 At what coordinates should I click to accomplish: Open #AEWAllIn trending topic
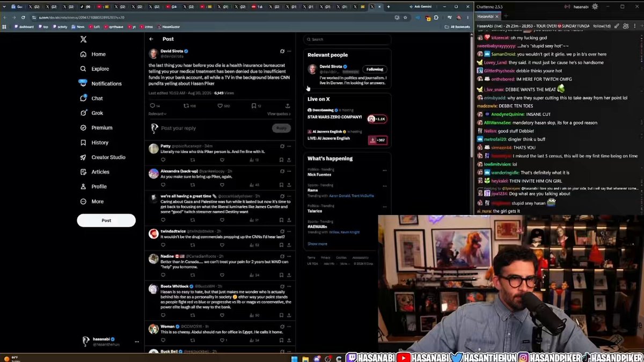[x=317, y=227]
